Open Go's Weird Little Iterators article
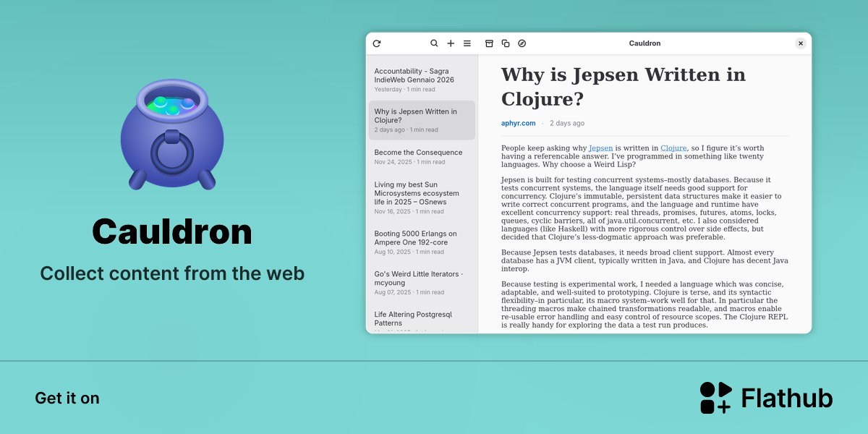The height and width of the screenshot is (434, 868). [422, 283]
